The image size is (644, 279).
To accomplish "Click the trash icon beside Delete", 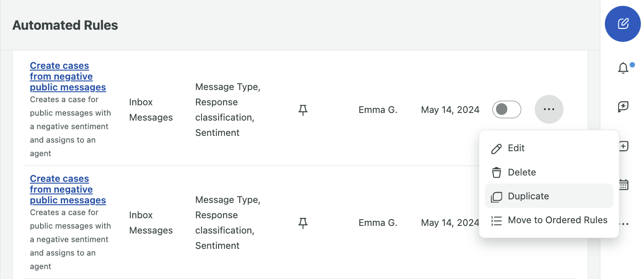I will (x=496, y=172).
